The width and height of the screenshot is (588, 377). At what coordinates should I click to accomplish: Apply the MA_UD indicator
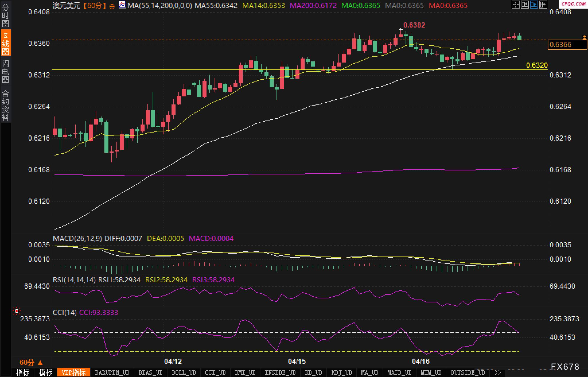pyautogui.click(x=370, y=372)
